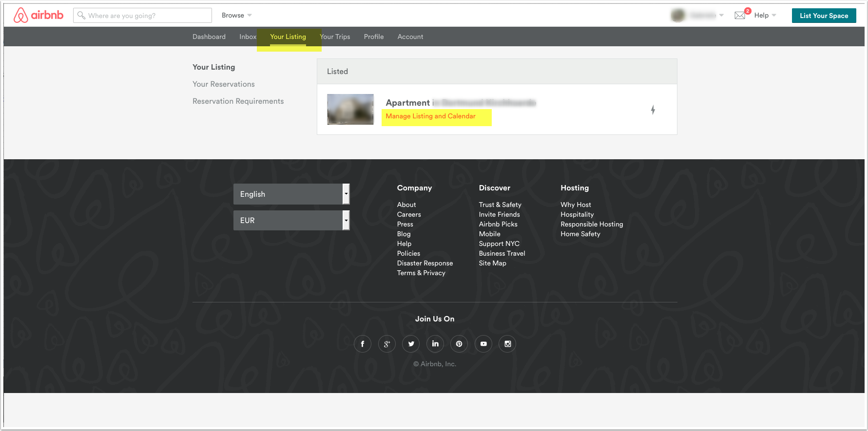This screenshot has height=431, width=868.
Task: Switch to Your Trips tab
Action: coord(335,37)
